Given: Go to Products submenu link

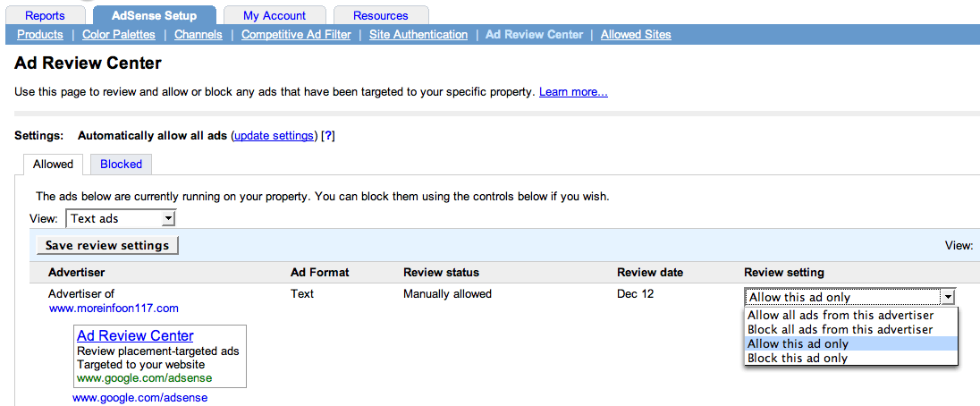Looking at the screenshot, I should (39, 35).
